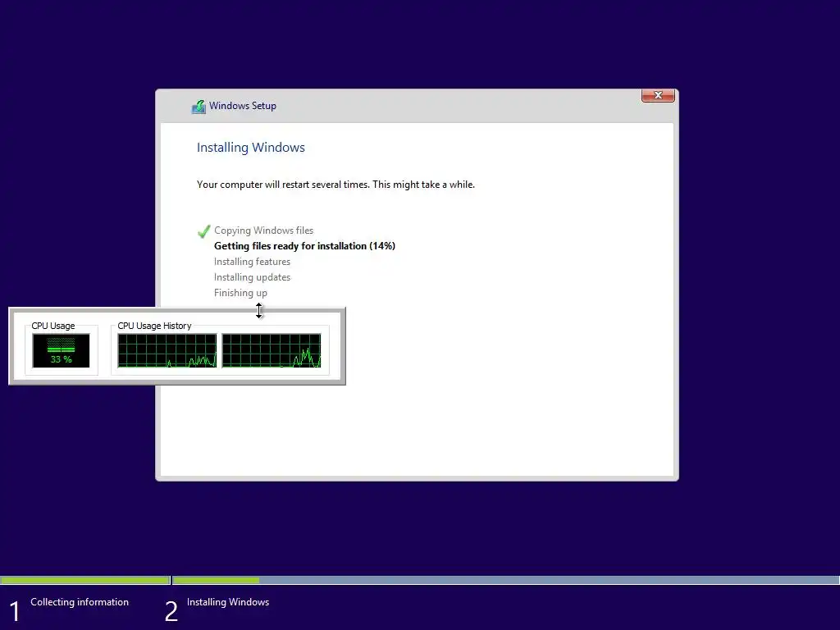Click step 2 'Installing Windows' bottom label
Screen dimensions: 840x630
click(x=228, y=602)
